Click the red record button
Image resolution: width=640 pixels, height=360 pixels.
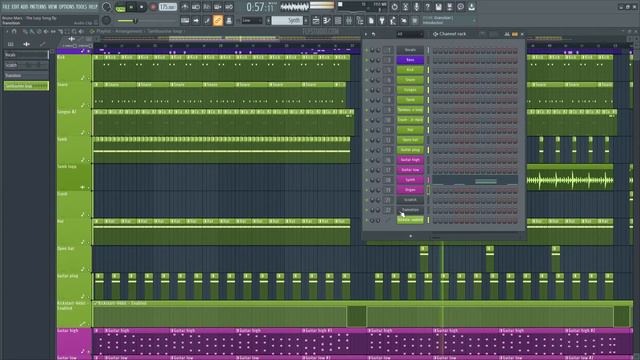click(153, 7)
